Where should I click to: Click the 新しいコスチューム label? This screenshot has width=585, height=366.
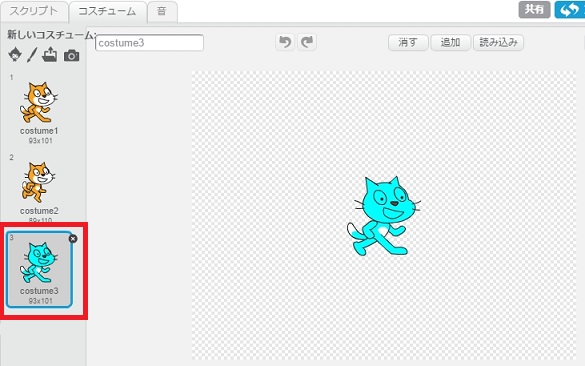pyautogui.click(x=51, y=35)
